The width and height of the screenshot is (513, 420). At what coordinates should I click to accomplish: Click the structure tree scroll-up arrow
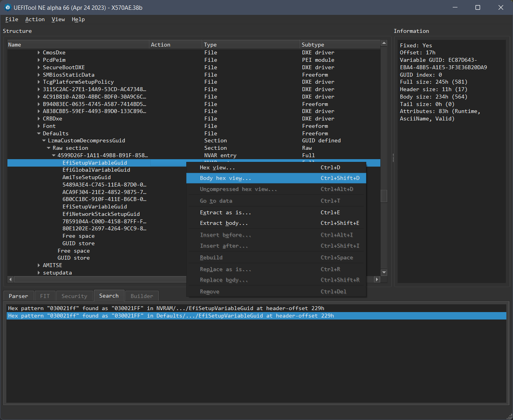(384, 43)
